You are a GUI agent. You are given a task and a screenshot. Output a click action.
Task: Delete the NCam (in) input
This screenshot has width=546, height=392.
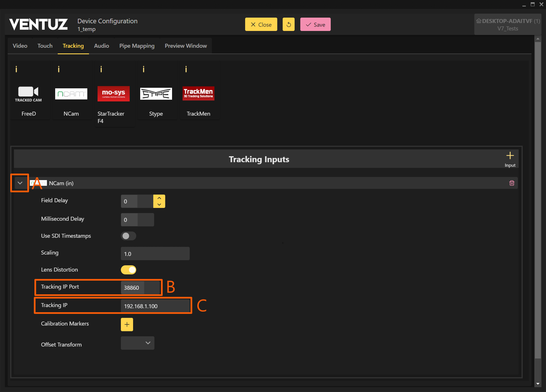tap(512, 183)
